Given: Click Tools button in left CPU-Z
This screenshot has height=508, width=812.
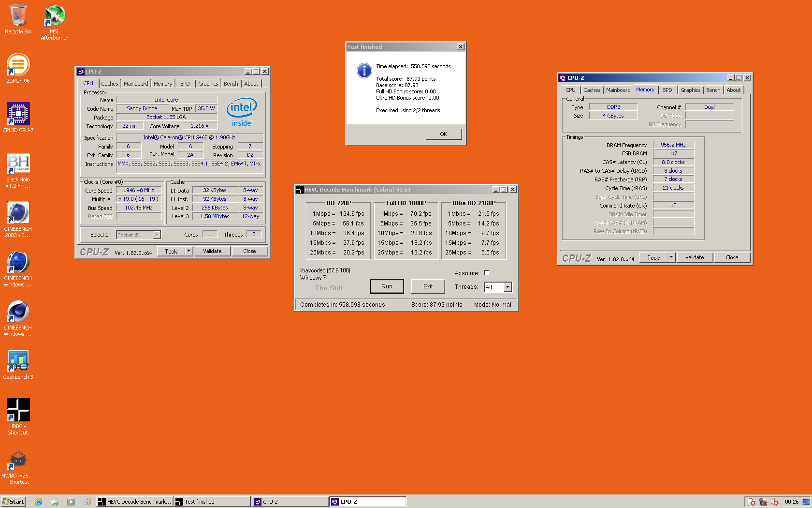Looking at the screenshot, I should click(x=171, y=251).
